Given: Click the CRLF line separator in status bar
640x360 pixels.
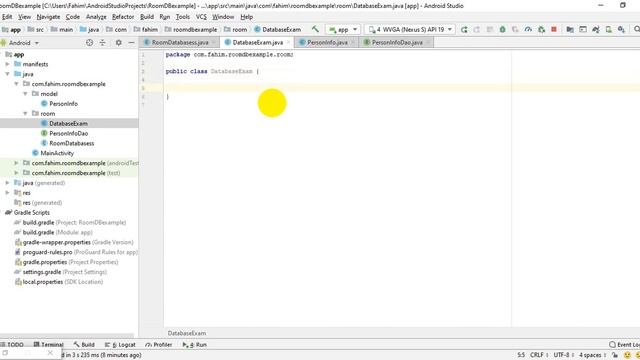Looking at the screenshot, I should 537,355.
